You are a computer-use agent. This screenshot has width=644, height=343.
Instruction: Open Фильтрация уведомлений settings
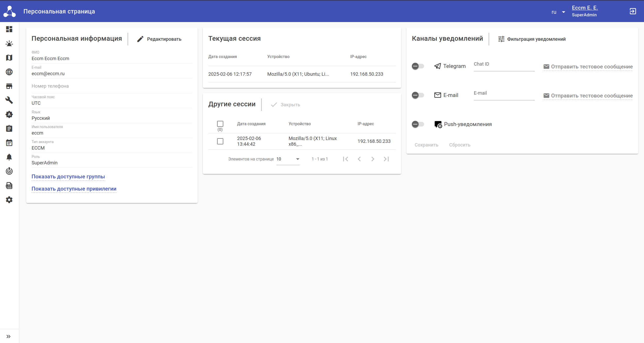[532, 39]
